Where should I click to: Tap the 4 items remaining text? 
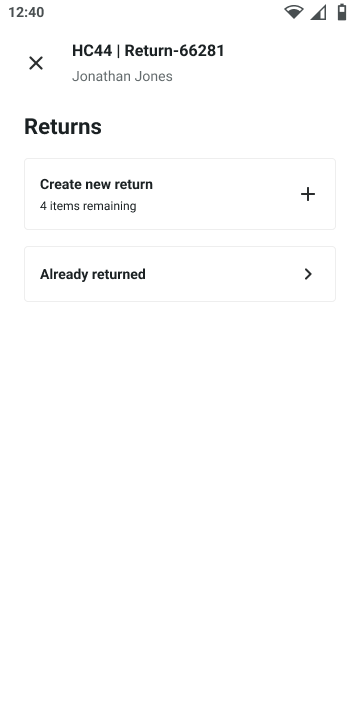point(88,206)
